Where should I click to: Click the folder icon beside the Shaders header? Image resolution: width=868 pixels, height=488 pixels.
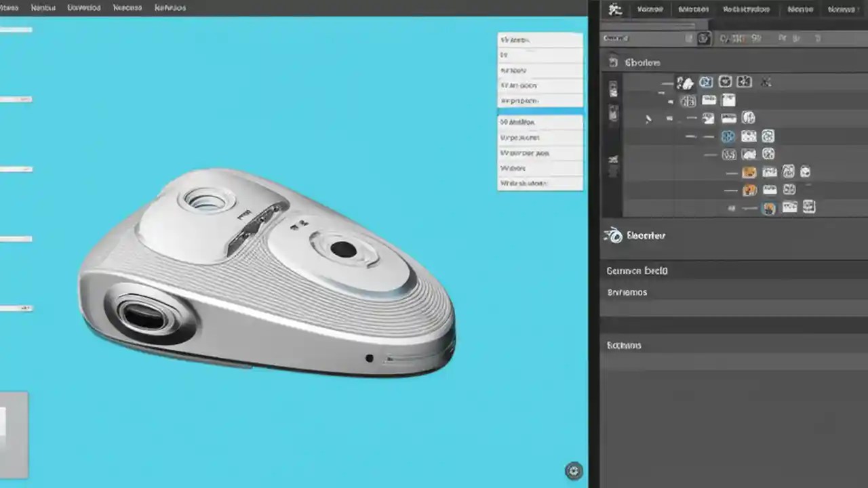pos(613,62)
